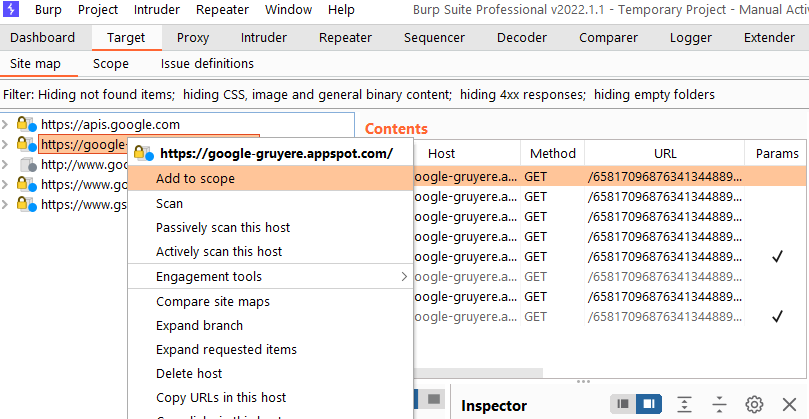Click the lock icon in context menu header
The image size is (809, 419).
coord(144,154)
